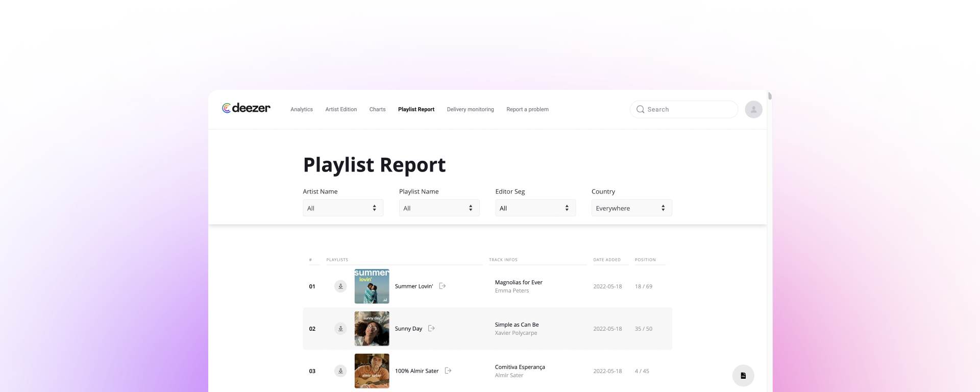Open the Editor Seg dropdown
Screen dimensions: 980x392
click(x=535, y=208)
